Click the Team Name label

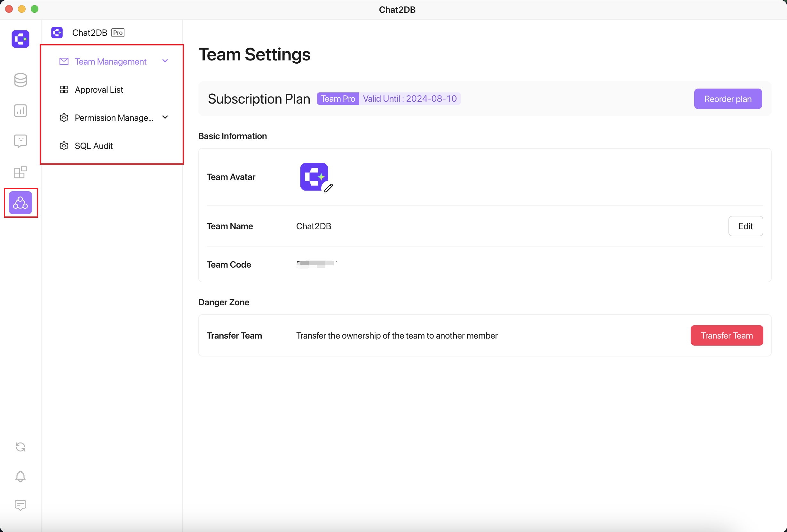[230, 226]
